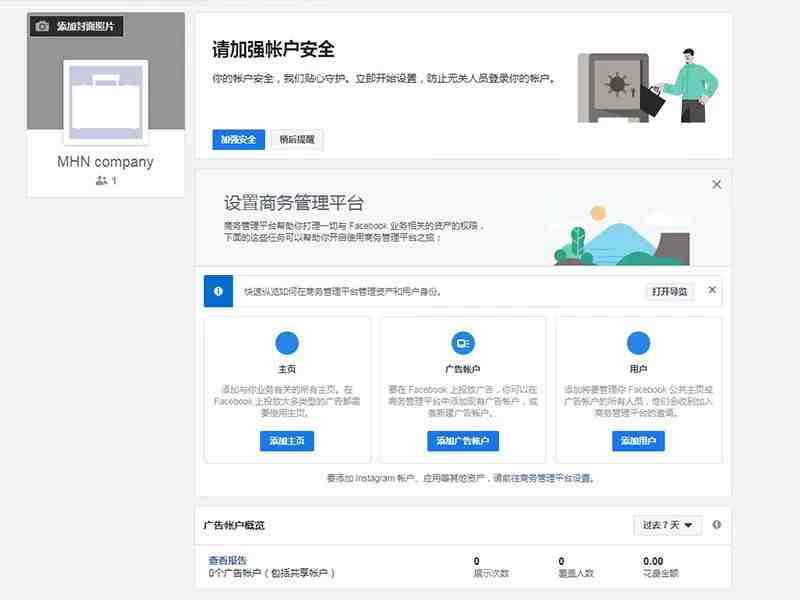This screenshot has height=600, width=800.
Task: Open the 商务管理平台设置 link
Action: point(551,478)
